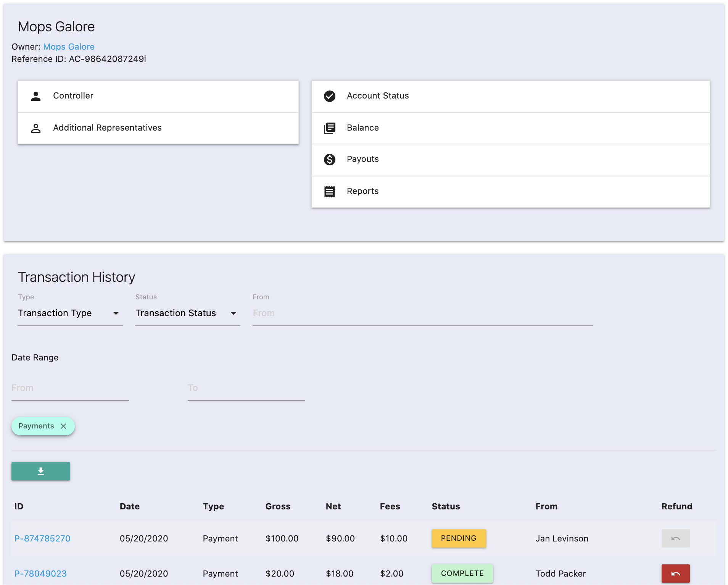Open the Transaction Type dropdown

70,313
